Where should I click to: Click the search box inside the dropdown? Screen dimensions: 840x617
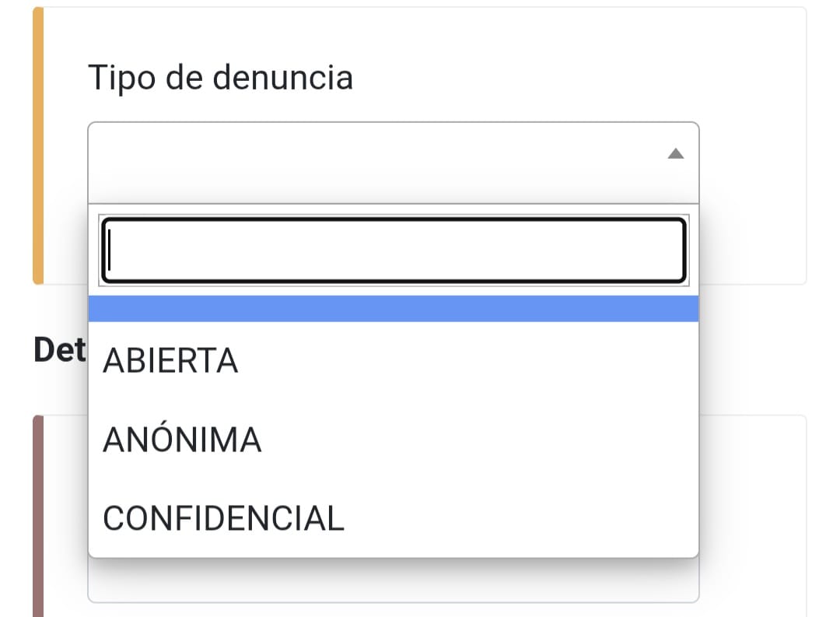point(394,251)
